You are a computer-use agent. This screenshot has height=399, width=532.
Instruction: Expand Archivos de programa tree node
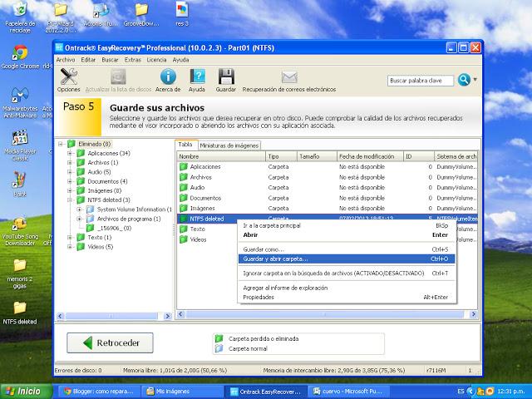click(81, 219)
